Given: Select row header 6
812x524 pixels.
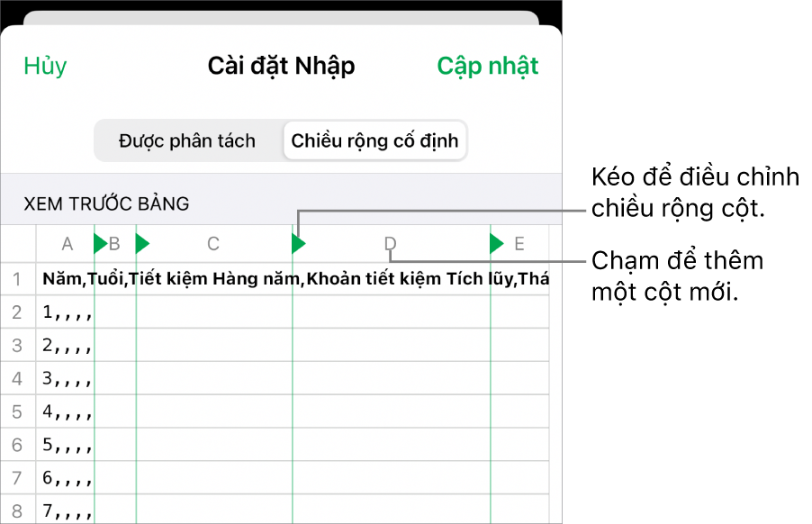Looking at the screenshot, I should [17, 445].
